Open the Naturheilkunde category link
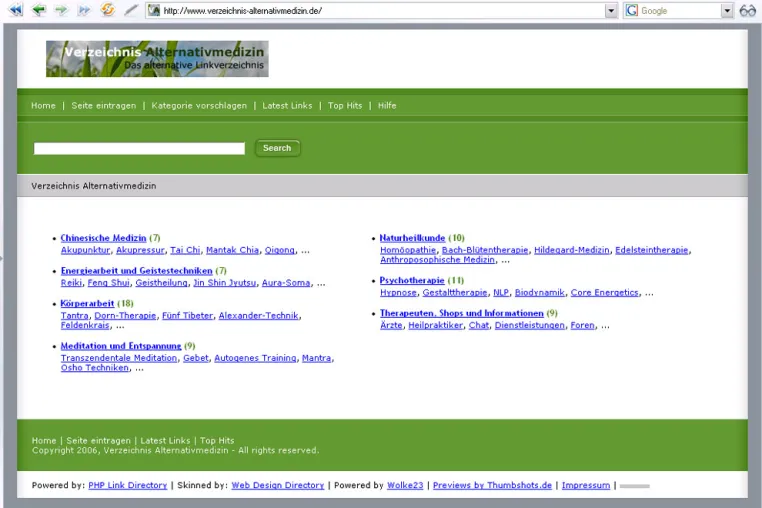The image size is (762, 508). point(412,238)
